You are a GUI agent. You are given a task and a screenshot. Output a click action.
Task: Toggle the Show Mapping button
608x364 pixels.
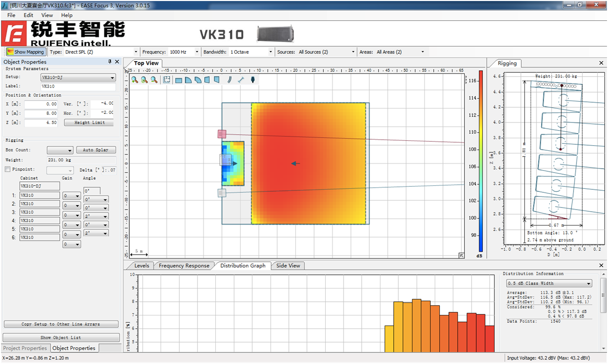26,52
